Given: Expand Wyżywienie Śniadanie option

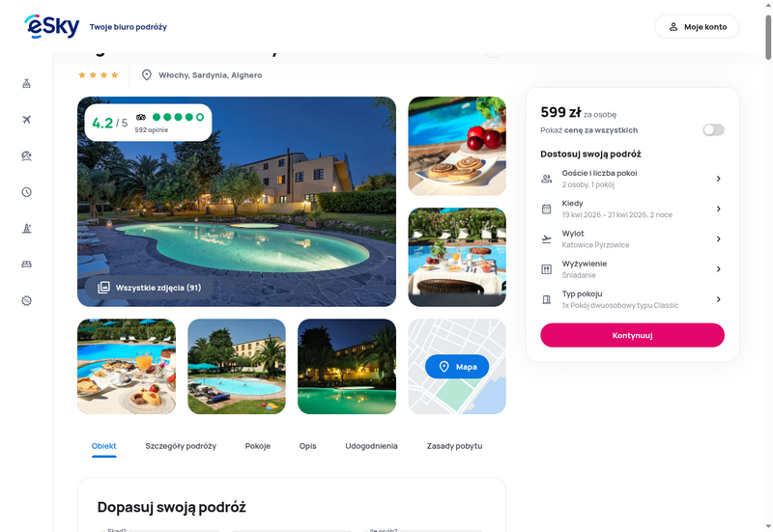Looking at the screenshot, I should tap(632, 269).
